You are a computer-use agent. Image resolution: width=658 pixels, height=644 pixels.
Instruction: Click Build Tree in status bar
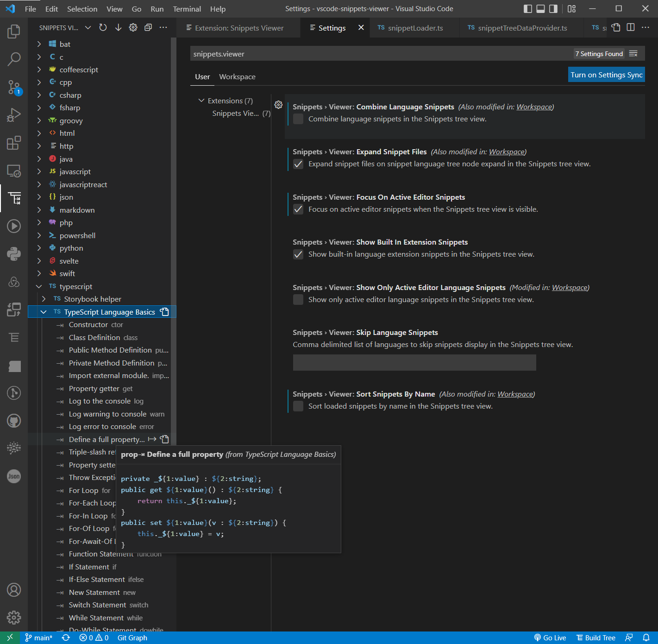tap(595, 638)
